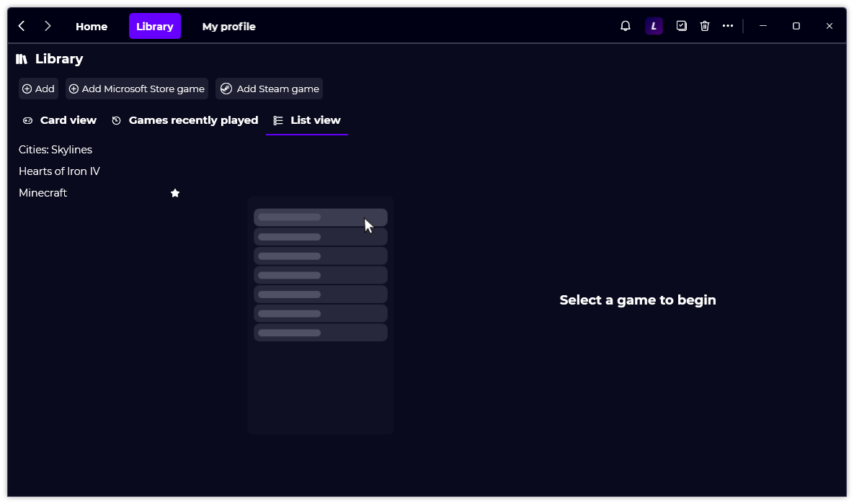
Task: Open the L profile avatar
Action: point(654,26)
